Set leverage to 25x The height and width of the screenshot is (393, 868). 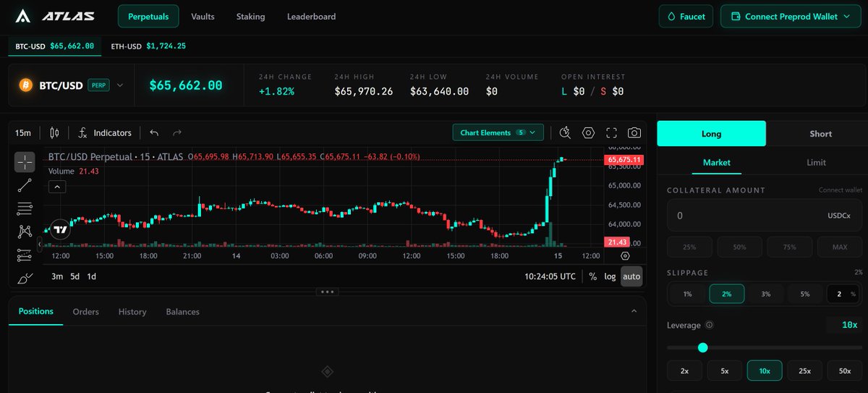[x=804, y=371]
